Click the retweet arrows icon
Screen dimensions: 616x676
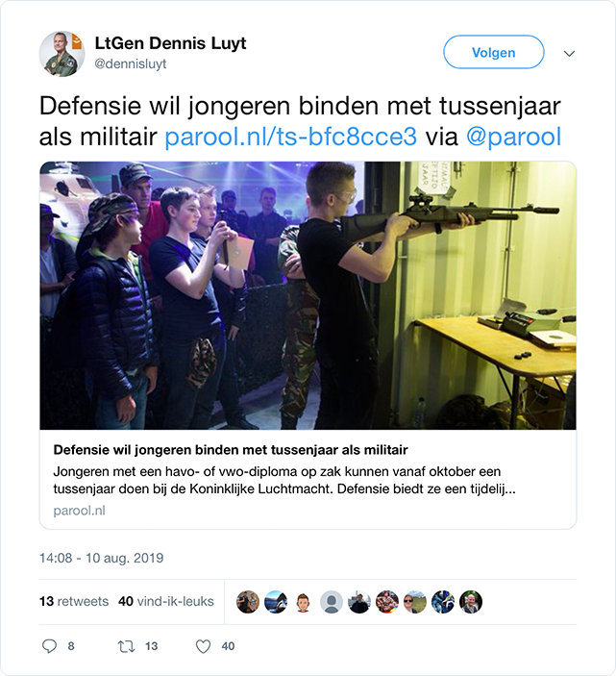coord(126,646)
